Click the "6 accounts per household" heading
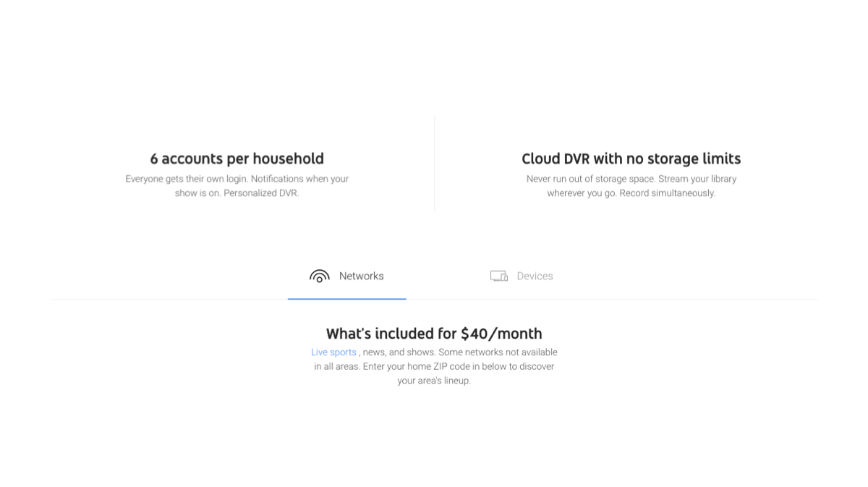Image resolution: width=868 pixels, height=487 pixels. (237, 158)
